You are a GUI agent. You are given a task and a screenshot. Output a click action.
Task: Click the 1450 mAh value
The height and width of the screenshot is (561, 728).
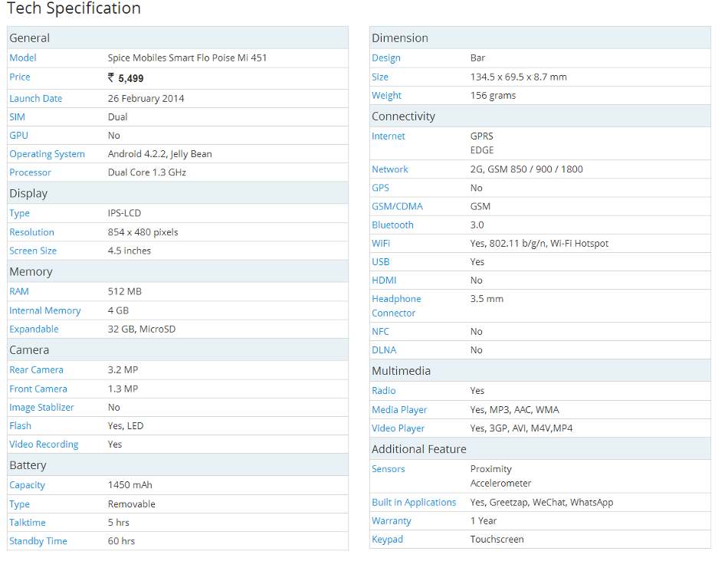click(x=130, y=485)
